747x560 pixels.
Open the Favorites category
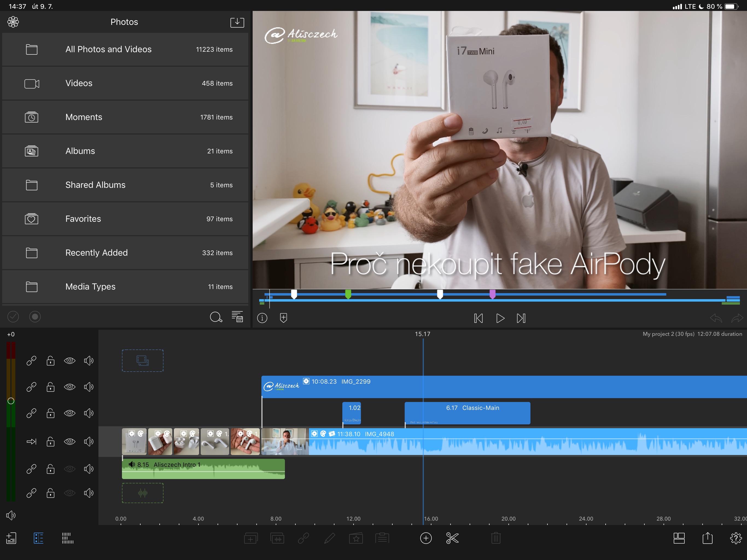click(125, 219)
